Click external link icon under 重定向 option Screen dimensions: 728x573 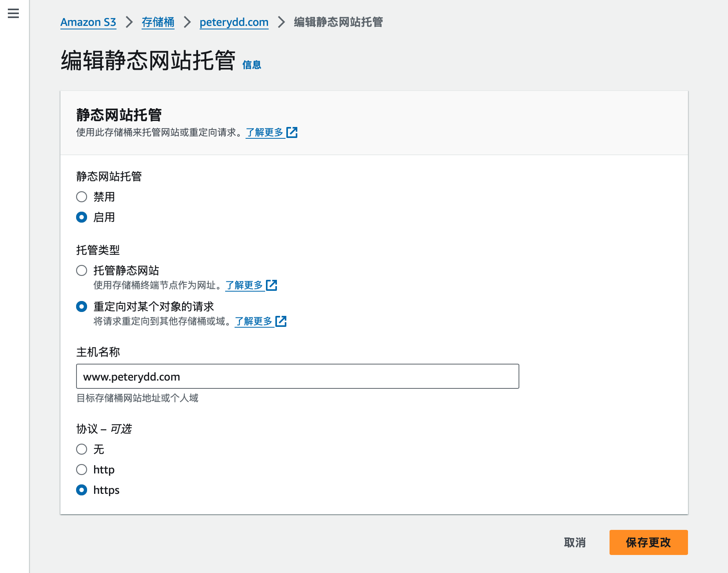click(x=281, y=321)
